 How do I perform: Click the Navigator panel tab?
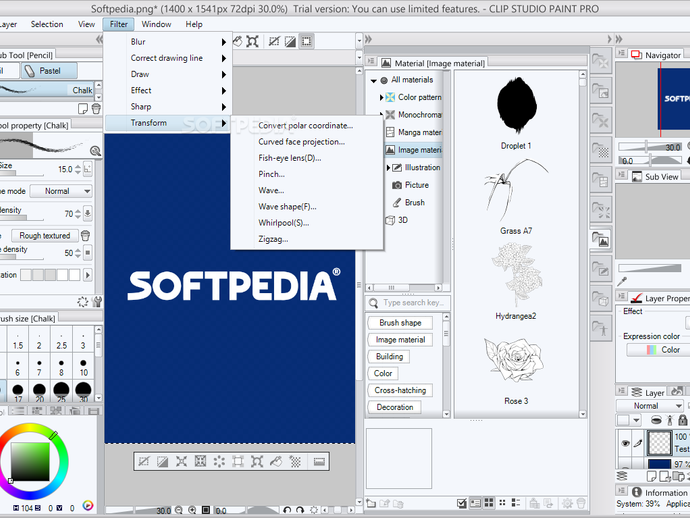click(656, 55)
